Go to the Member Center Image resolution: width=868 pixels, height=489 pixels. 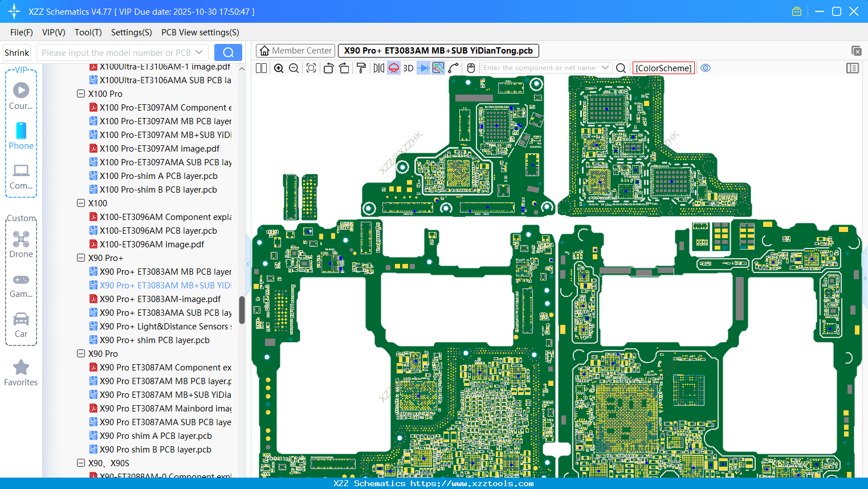click(296, 51)
